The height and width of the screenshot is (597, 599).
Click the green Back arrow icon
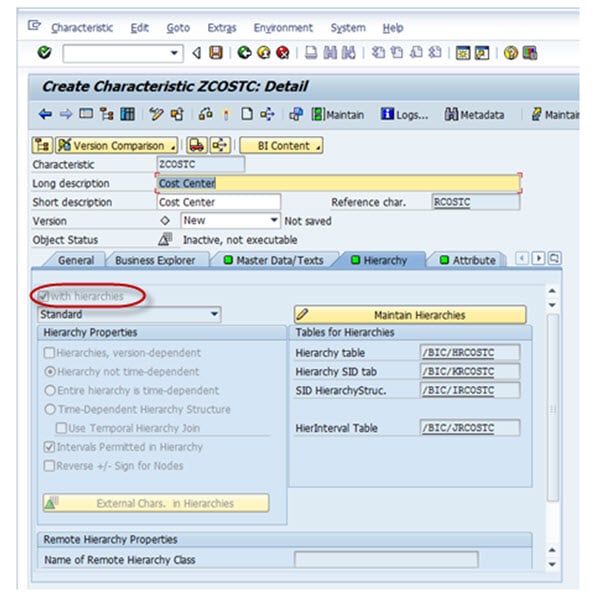tap(244, 53)
